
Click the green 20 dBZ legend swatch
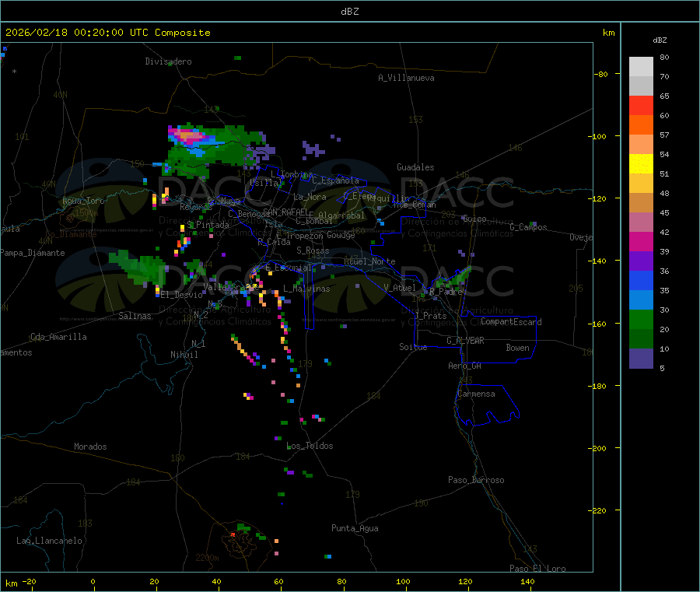pyautogui.click(x=641, y=319)
